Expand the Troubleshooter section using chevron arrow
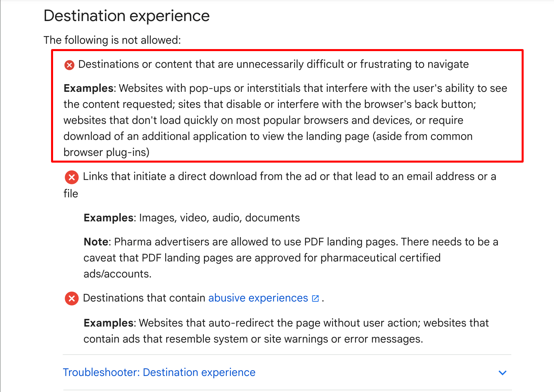The width and height of the screenshot is (554, 392). click(x=503, y=373)
